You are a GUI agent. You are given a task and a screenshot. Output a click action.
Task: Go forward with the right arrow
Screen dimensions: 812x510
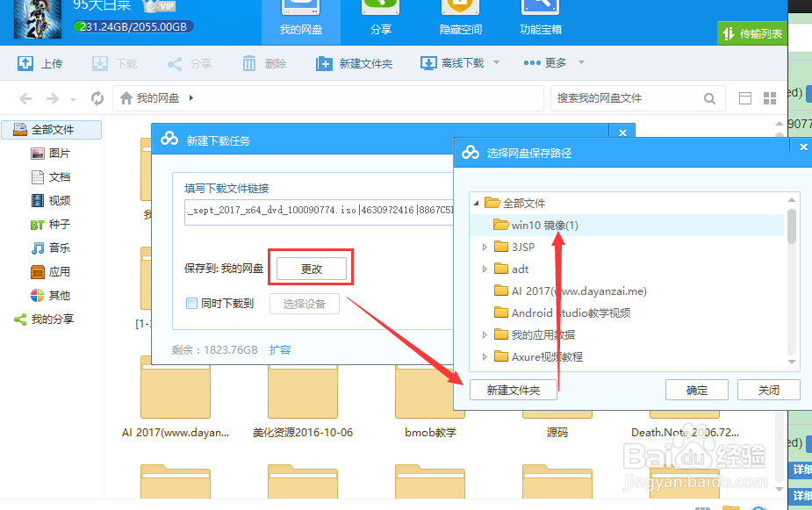53,98
